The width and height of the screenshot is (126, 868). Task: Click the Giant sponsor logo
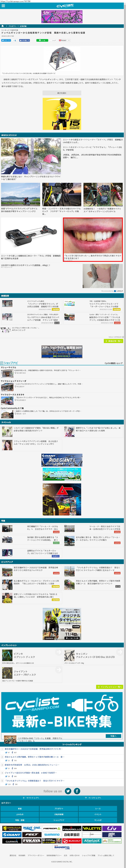12,835
